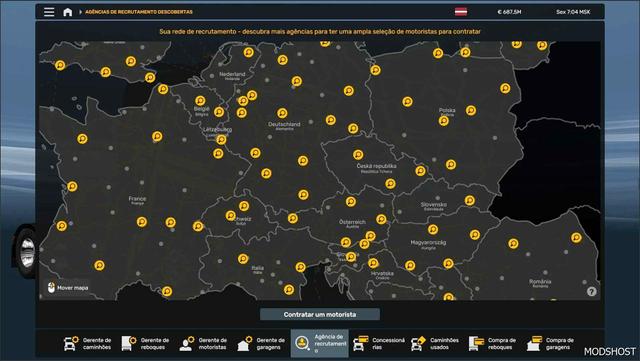Image resolution: width=640 pixels, height=361 pixels.
Task: Open Caminhões usados section
Action: pyautogui.click(x=435, y=343)
